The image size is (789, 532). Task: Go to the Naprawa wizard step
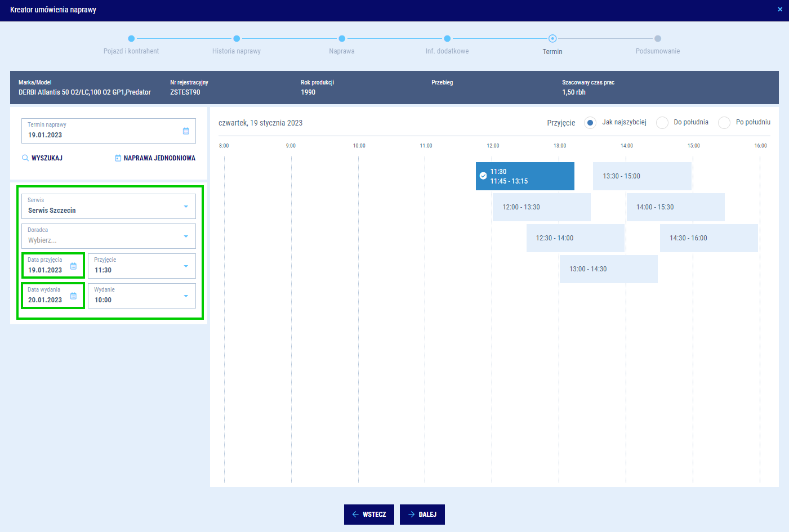[x=342, y=39]
